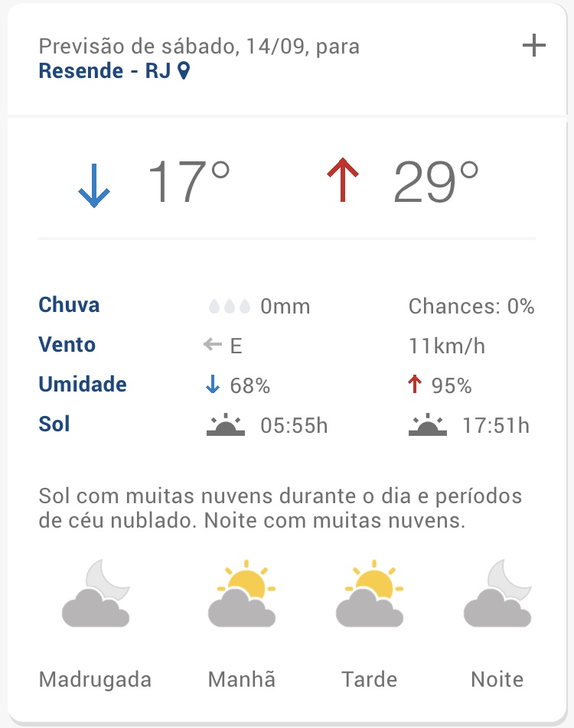
Task: Open Resende - RJ location link
Action: tap(105, 72)
